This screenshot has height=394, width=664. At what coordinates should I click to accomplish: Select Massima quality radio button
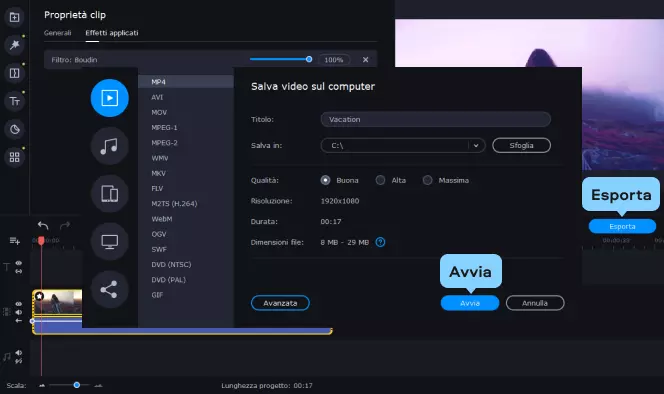pos(427,180)
